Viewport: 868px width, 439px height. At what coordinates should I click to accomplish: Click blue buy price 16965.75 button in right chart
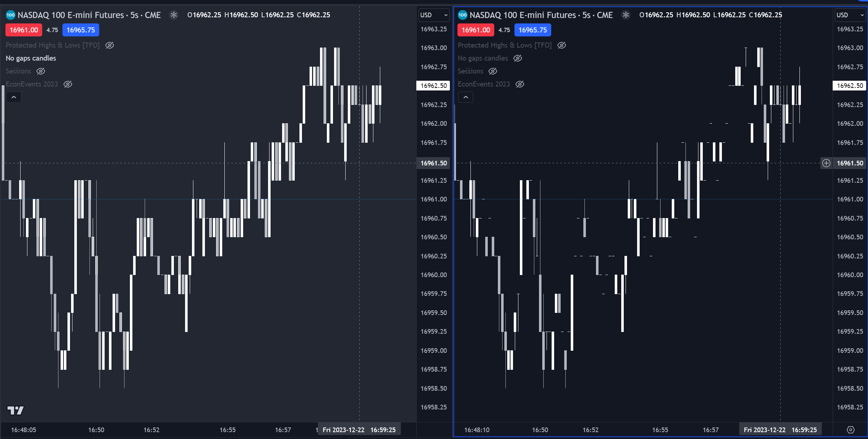532,30
